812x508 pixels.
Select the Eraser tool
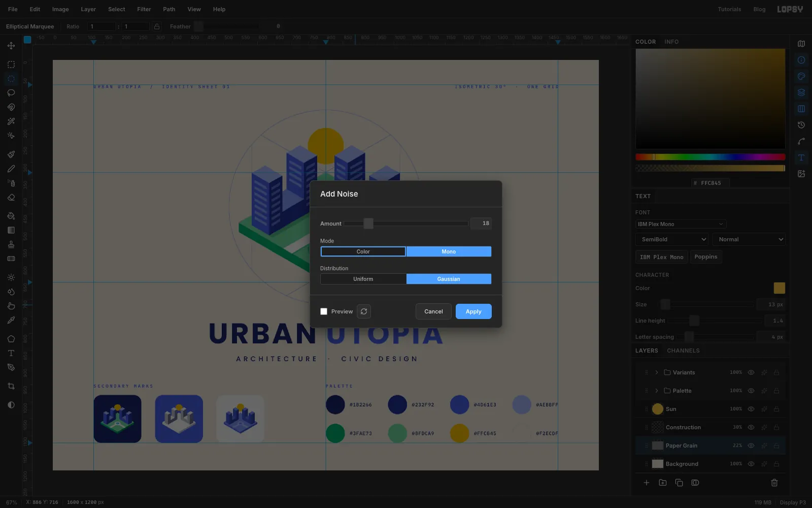pos(11,198)
